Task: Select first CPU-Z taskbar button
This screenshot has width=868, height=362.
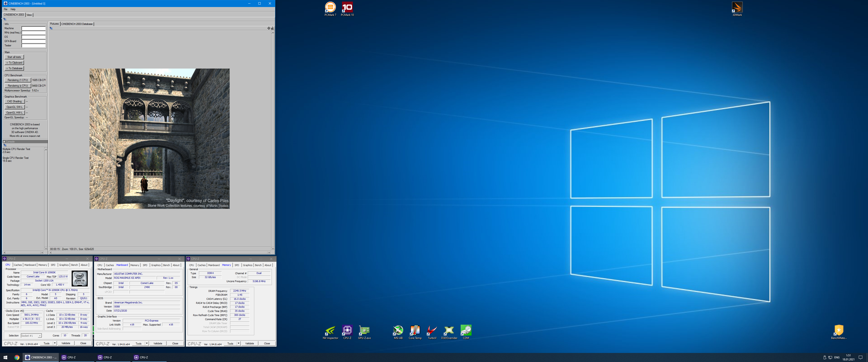Action: (77, 357)
